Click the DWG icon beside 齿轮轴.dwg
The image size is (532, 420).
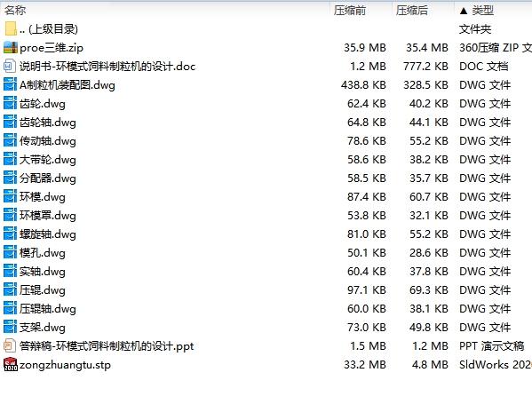click(x=10, y=123)
